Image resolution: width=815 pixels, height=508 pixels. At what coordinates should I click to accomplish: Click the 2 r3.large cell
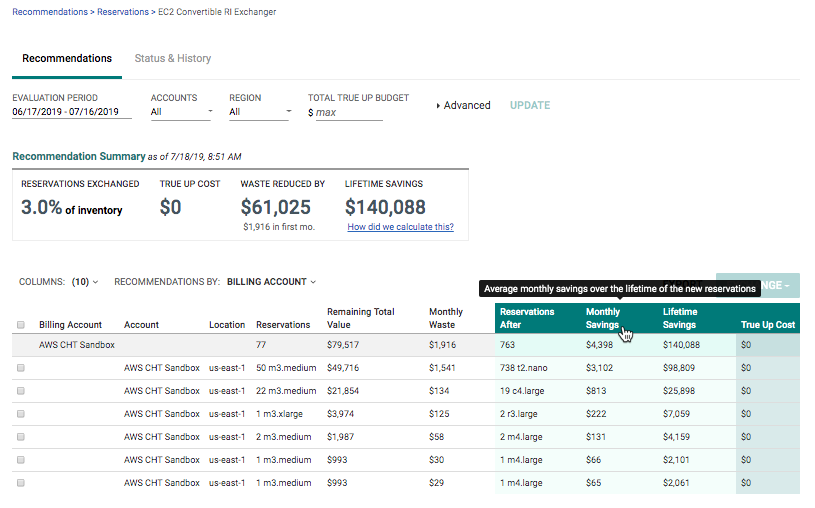pyautogui.click(x=518, y=414)
